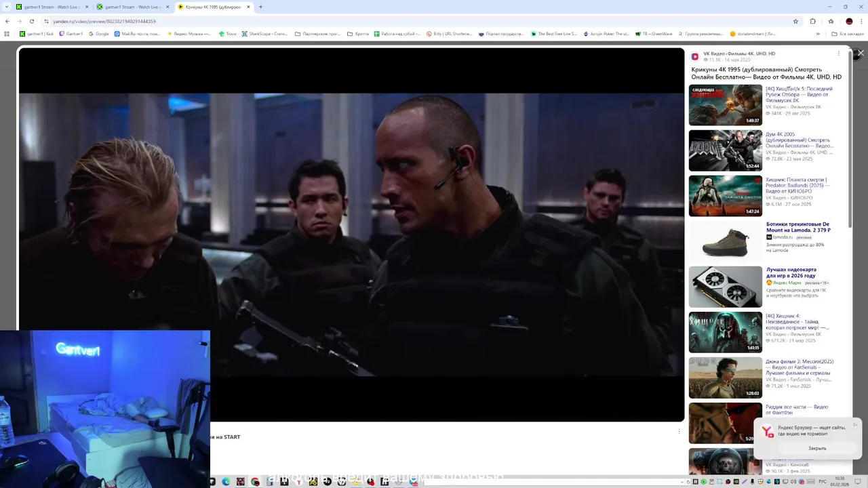Open the Дум 4K 2005 video thumbnail
The width and height of the screenshot is (868, 488).
click(x=726, y=150)
